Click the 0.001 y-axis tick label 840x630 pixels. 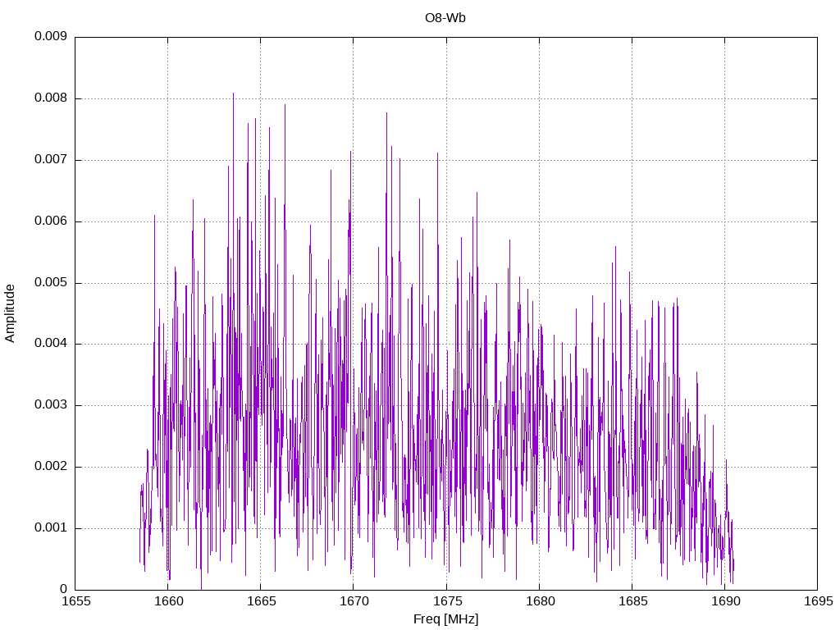point(51,528)
